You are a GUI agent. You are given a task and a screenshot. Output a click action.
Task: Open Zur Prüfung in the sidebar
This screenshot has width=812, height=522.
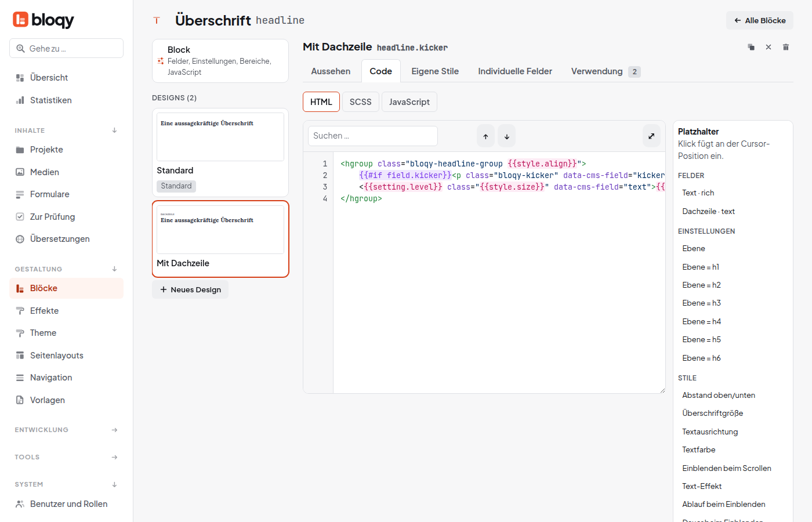[x=67, y=217]
